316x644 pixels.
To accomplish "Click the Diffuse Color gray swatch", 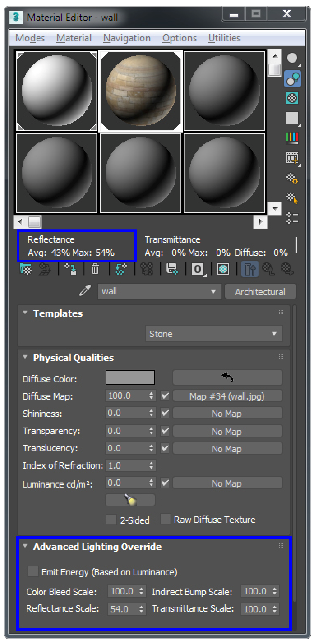I will point(130,377).
